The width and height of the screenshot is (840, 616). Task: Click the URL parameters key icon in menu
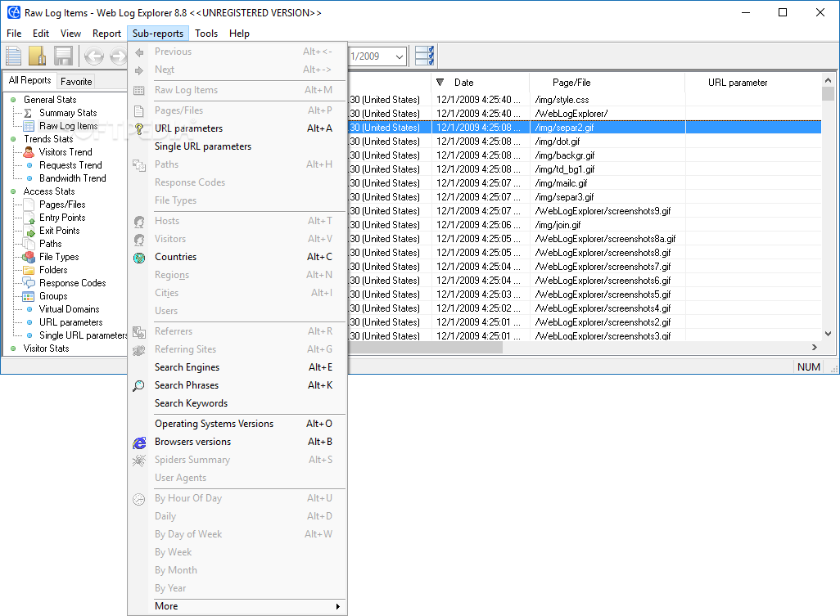[138, 128]
